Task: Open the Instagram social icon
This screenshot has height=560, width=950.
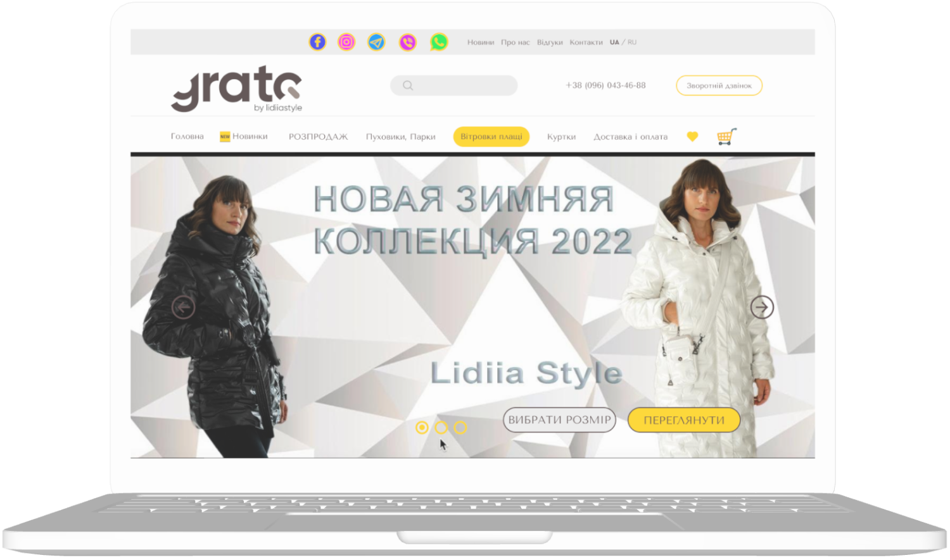Action: tap(346, 42)
